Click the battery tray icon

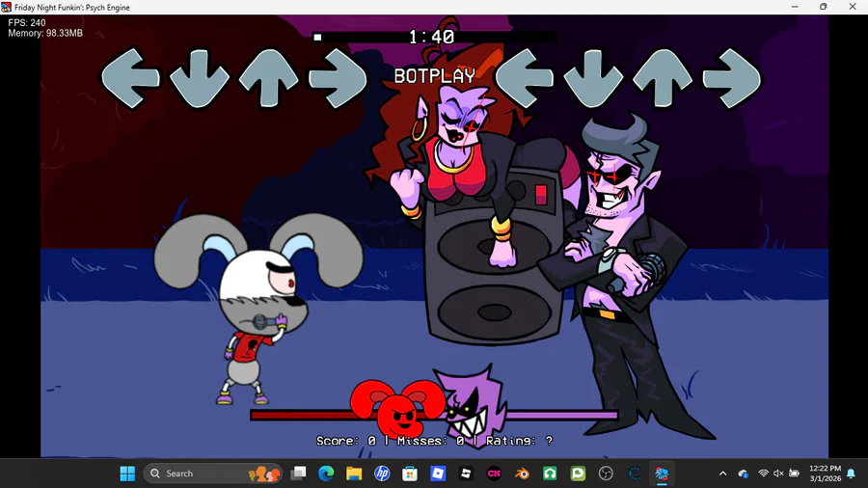coord(795,474)
